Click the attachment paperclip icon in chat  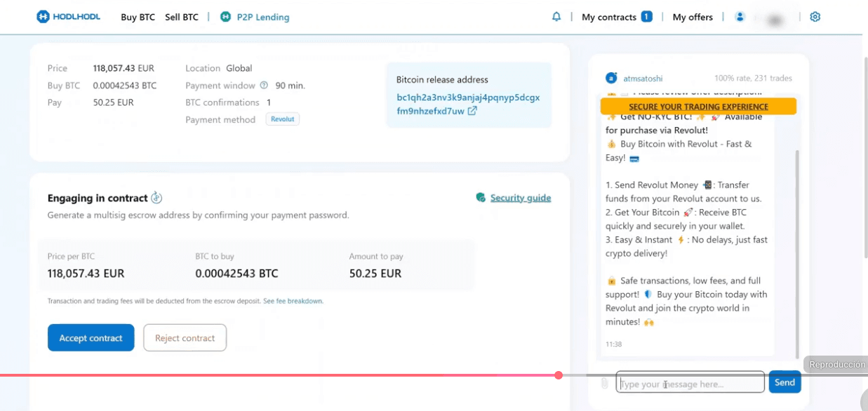click(x=604, y=383)
